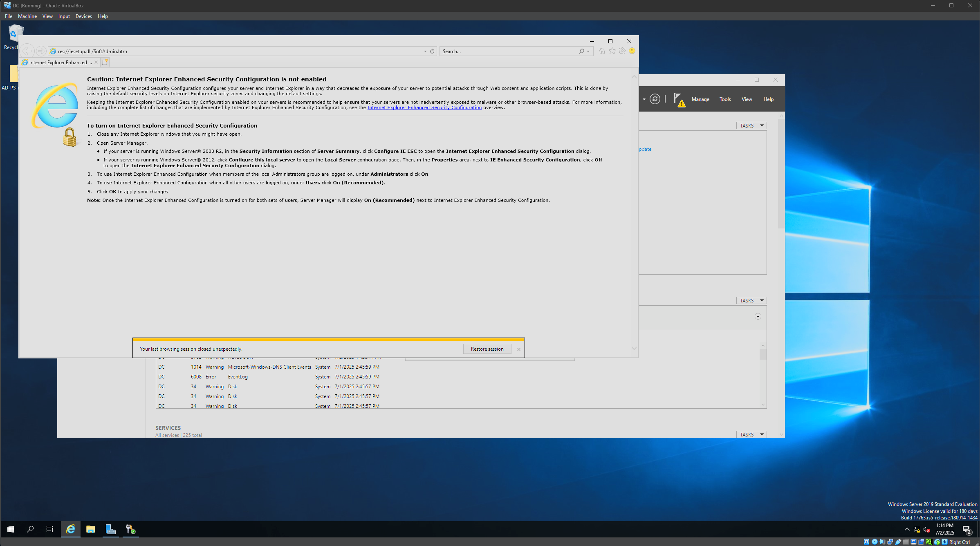The height and width of the screenshot is (546, 980).
Task: Click VirtualBox audio status icon
Action: click(882, 542)
